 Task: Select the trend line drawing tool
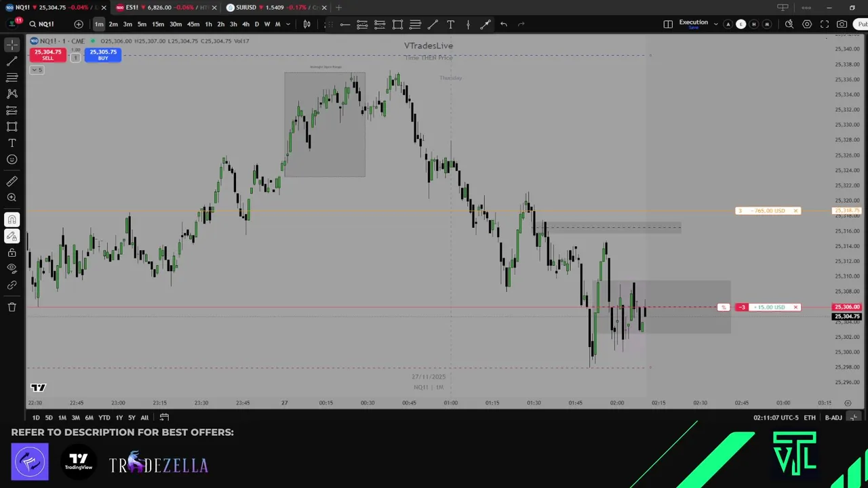pos(12,61)
